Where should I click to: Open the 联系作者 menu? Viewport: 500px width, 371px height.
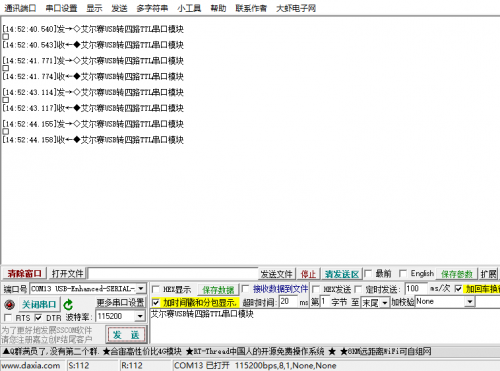[x=251, y=8]
